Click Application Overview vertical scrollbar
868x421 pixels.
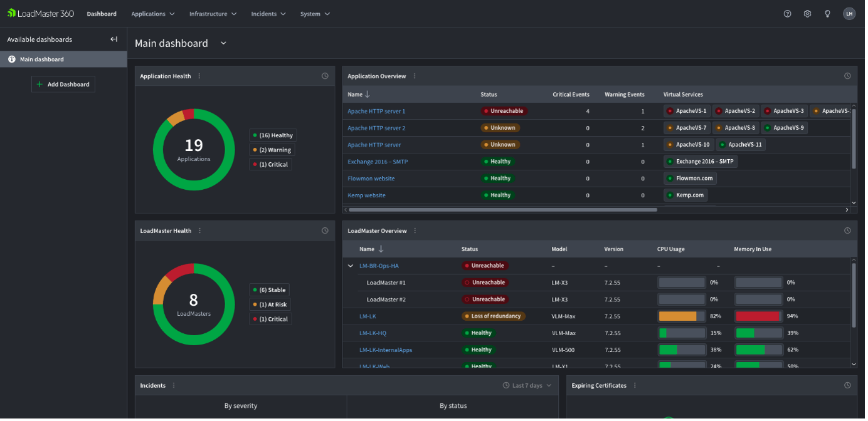(856, 138)
